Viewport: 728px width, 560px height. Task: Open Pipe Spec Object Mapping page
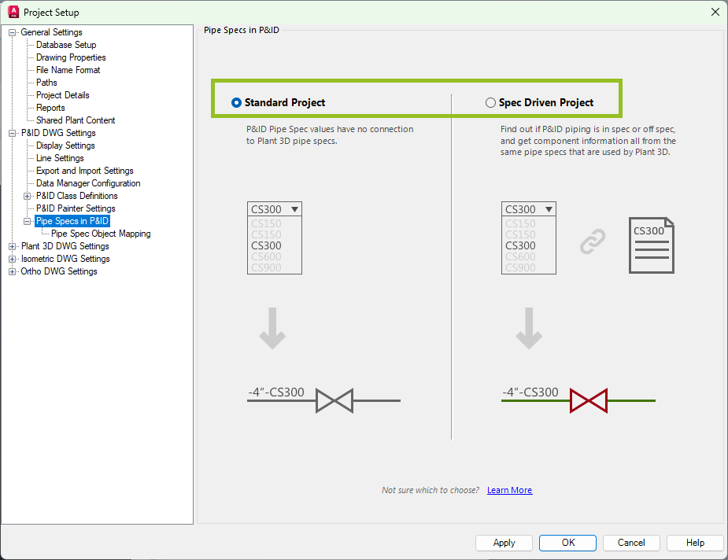[x=101, y=234]
